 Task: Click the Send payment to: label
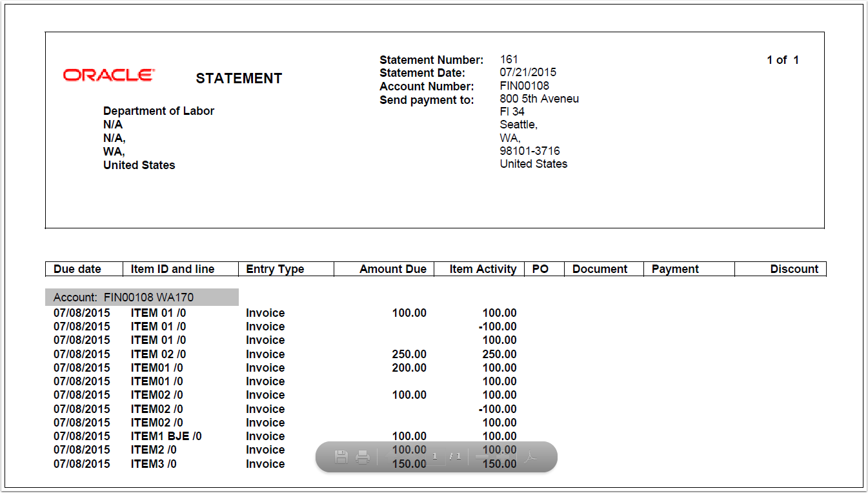coord(427,100)
